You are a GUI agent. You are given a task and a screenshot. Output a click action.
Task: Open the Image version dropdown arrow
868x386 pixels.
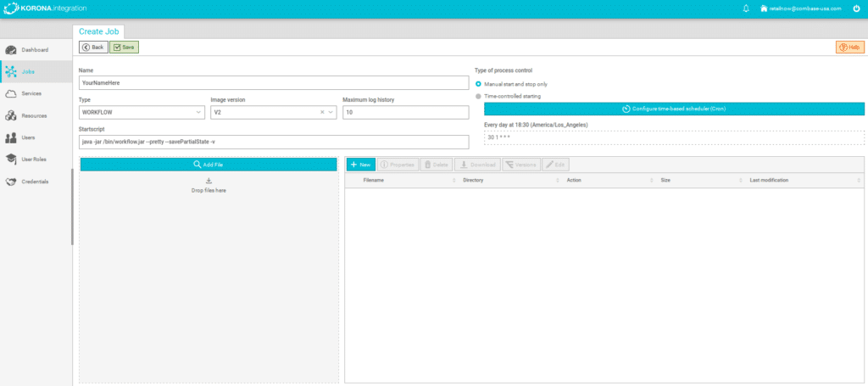click(331, 112)
